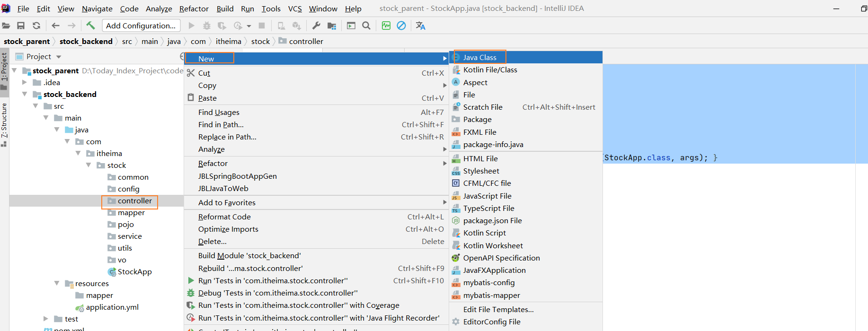868x331 pixels.
Task: Select Kotlin File/Class in New submenu
Action: click(525, 70)
